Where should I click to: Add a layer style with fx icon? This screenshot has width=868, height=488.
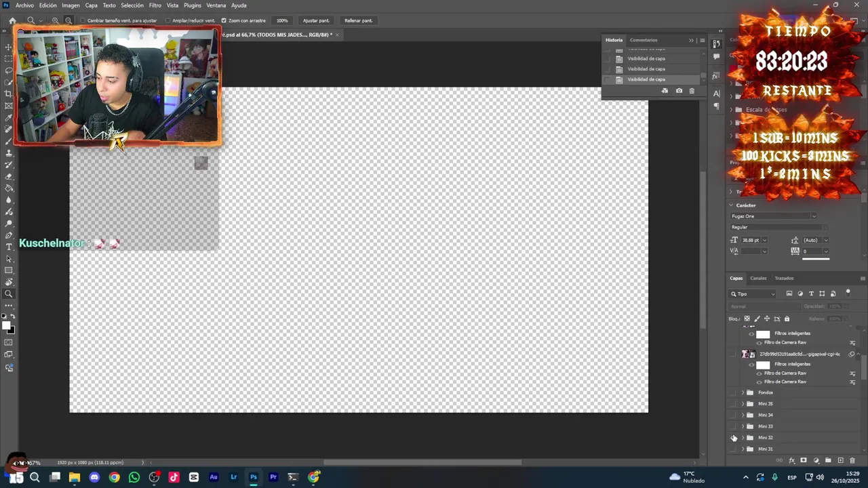pos(791,461)
